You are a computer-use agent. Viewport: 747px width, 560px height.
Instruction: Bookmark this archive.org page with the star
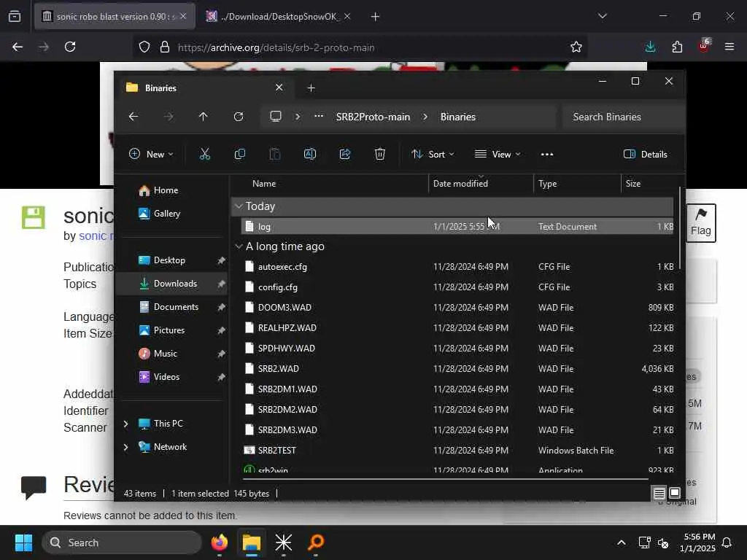576,47
